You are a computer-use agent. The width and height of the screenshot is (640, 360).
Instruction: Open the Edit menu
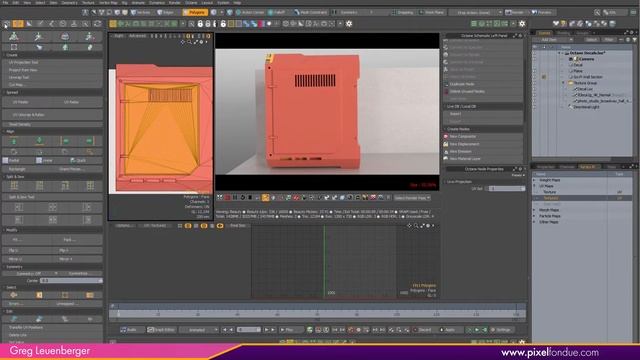click(x=16, y=2)
